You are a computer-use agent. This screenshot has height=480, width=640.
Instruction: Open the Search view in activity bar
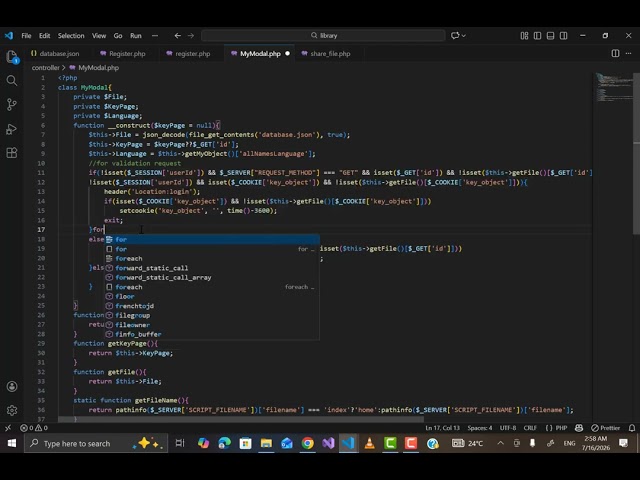click(x=12, y=80)
